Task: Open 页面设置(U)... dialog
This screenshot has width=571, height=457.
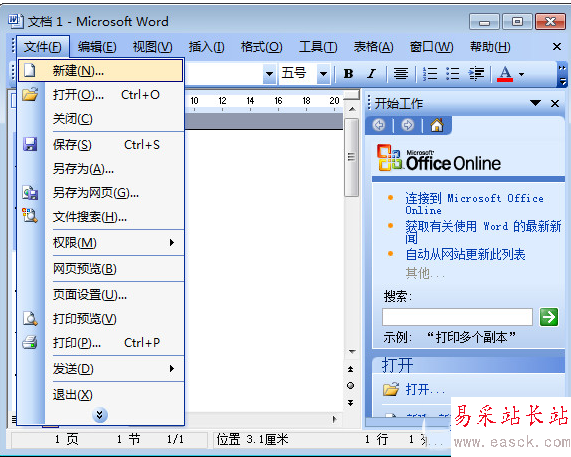Action: tap(100, 295)
